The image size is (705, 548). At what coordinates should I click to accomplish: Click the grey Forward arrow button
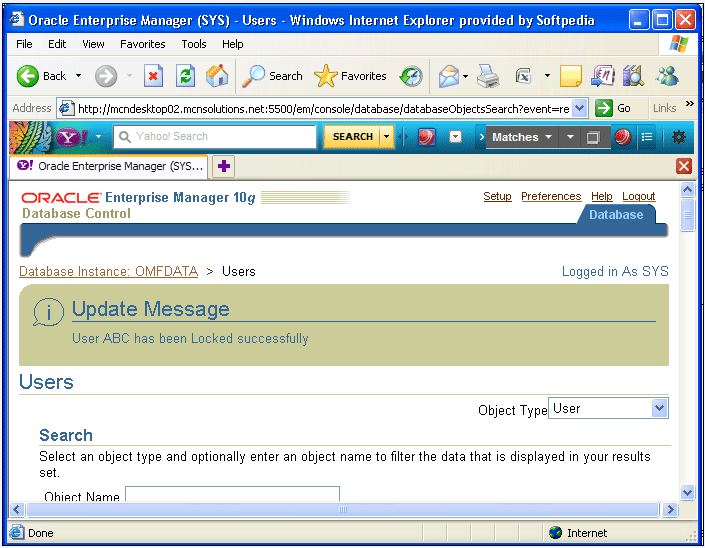(106, 76)
